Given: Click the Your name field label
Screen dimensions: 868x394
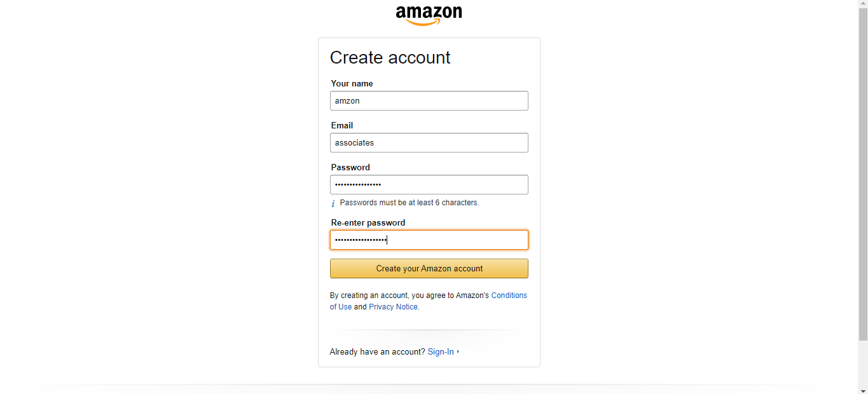Looking at the screenshot, I should pos(351,83).
